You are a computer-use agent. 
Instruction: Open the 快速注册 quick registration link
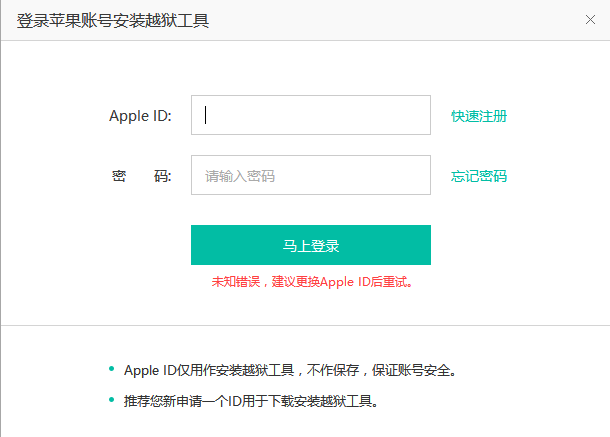[479, 116]
